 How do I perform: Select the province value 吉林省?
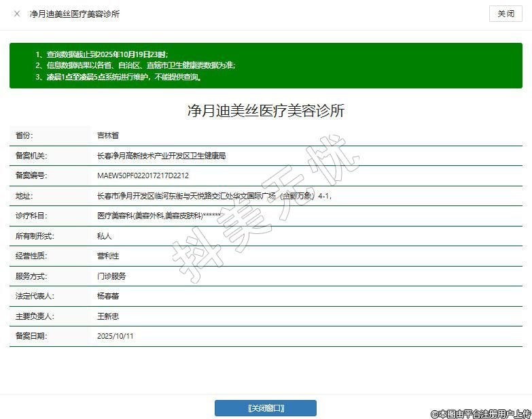click(108, 136)
